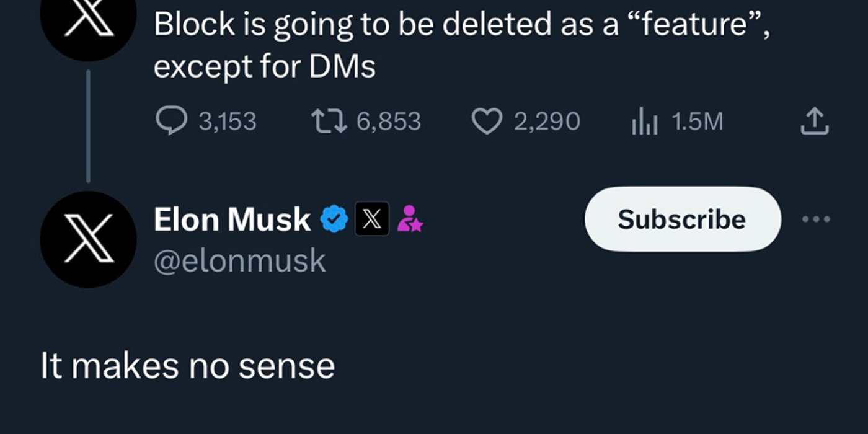
Task: Like the post via the heart icon
Action: pyautogui.click(x=487, y=120)
